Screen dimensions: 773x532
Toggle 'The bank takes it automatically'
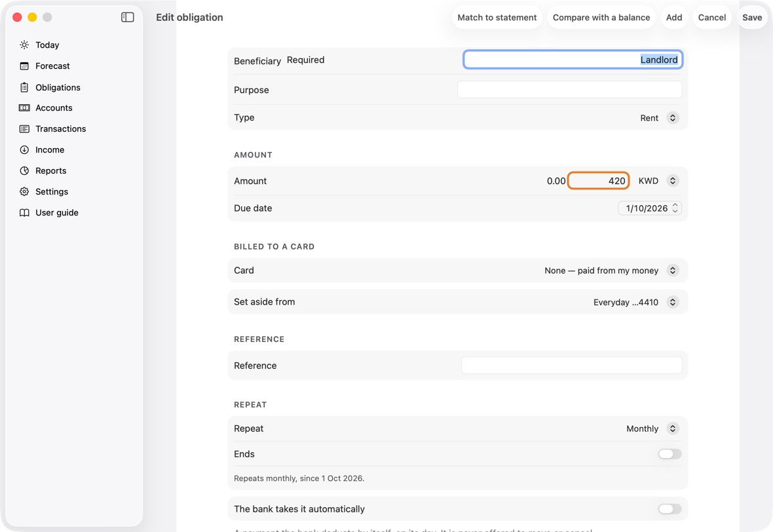pyautogui.click(x=669, y=509)
